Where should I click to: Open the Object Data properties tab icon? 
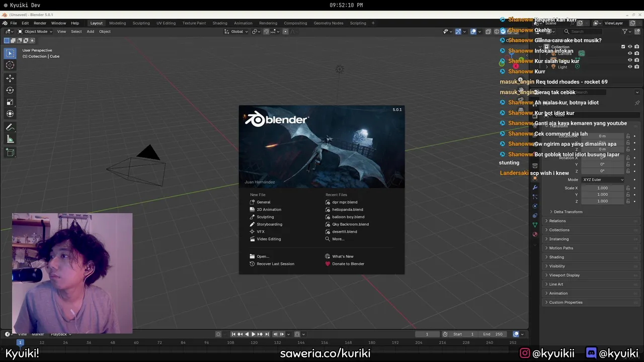pos(535,225)
